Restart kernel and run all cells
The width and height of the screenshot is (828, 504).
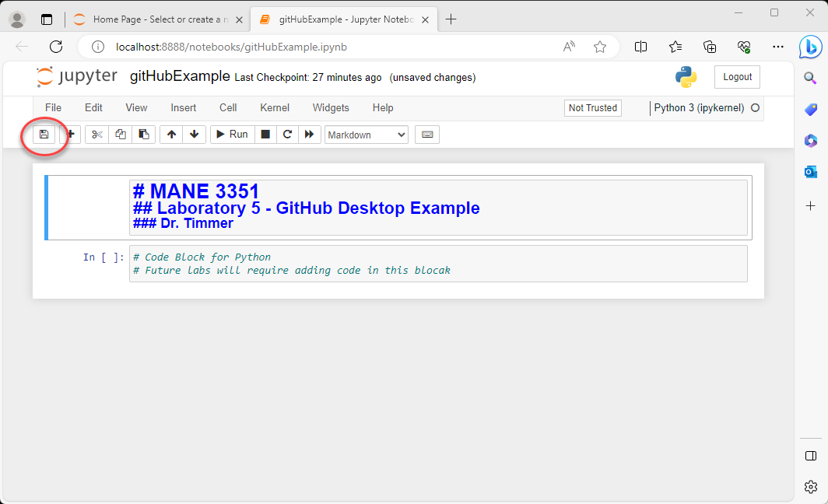(309, 135)
